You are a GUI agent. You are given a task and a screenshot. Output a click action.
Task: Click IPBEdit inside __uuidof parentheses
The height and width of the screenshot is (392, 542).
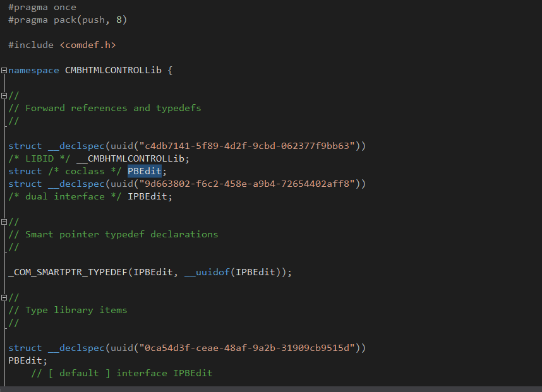(x=255, y=272)
